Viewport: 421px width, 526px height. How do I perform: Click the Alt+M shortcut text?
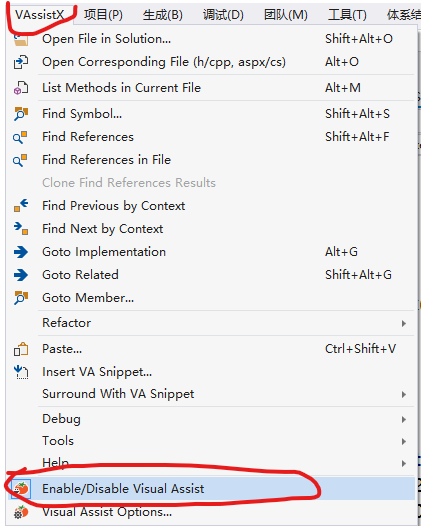343,88
